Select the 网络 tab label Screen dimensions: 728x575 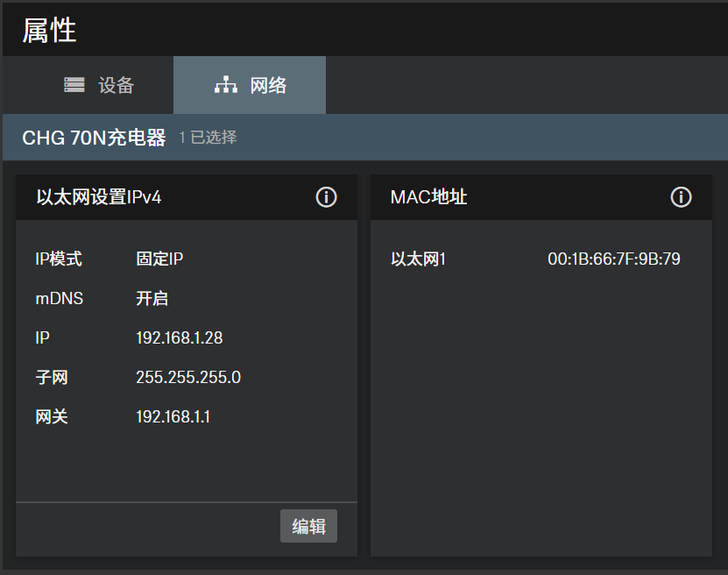tap(268, 85)
